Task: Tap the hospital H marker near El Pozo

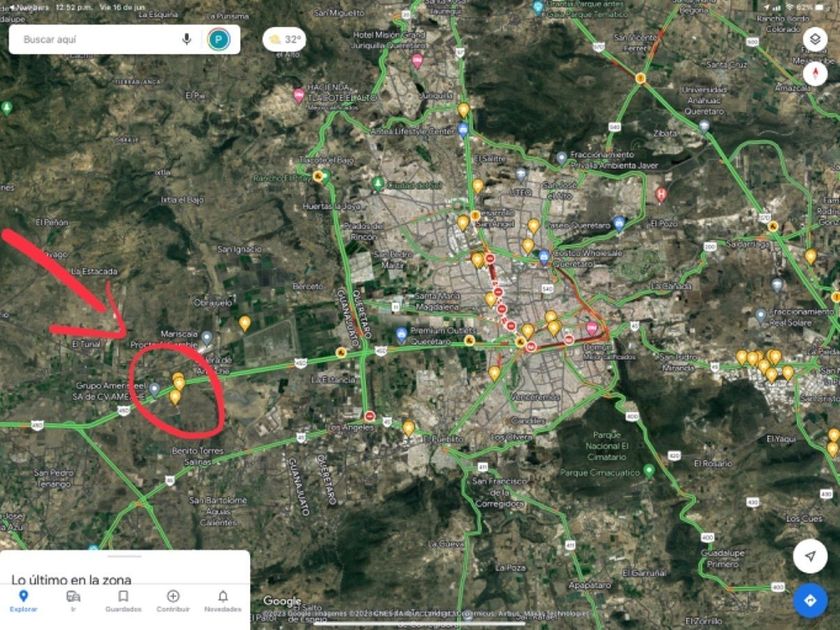Action: pos(661,194)
